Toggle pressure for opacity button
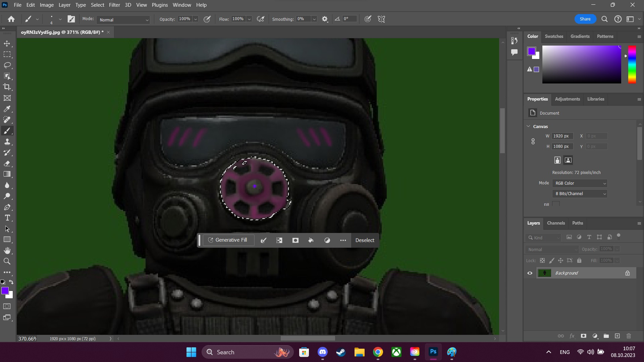Screen dimensions: 644x362 [207, 19]
